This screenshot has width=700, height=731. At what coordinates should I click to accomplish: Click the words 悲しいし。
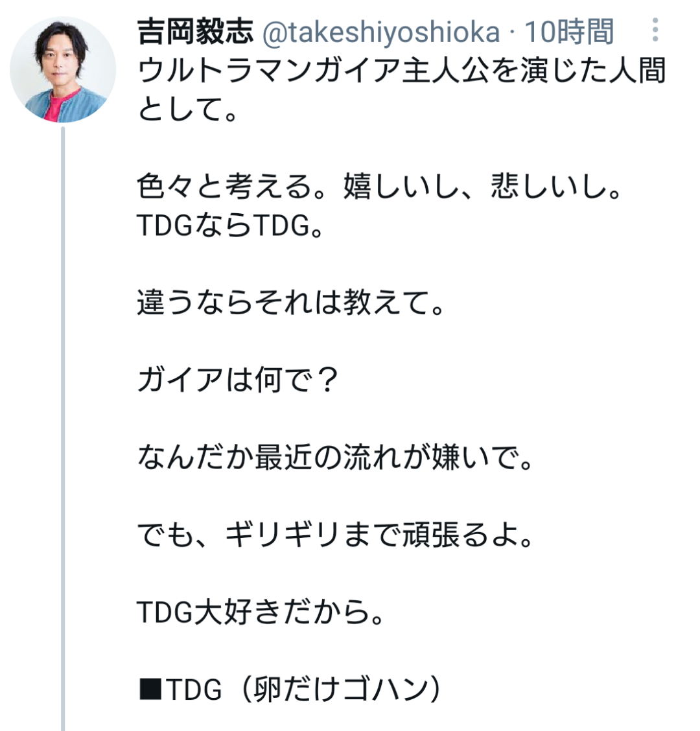[x=556, y=188]
